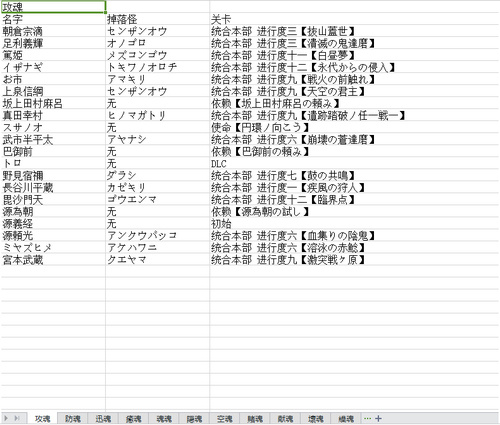This screenshot has width=500, height=425.
Task: Click センザンオウ in 上泉信綱 row
Action: point(158,91)
